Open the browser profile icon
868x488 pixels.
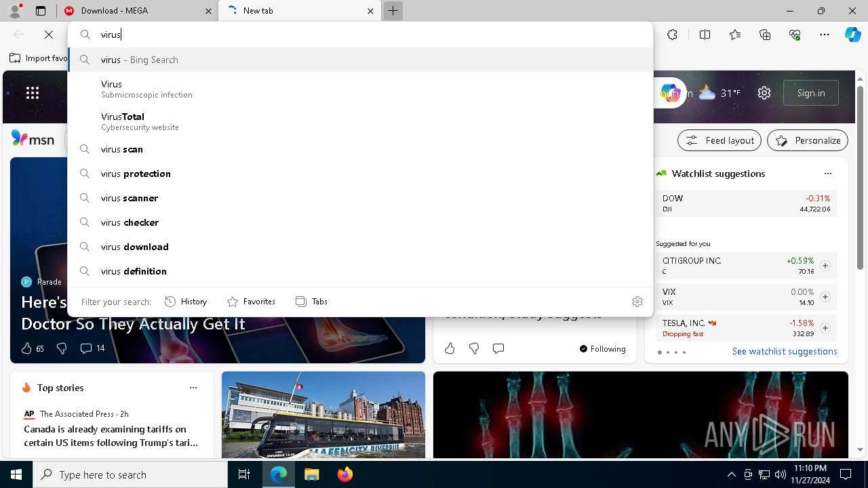point(15,11)
